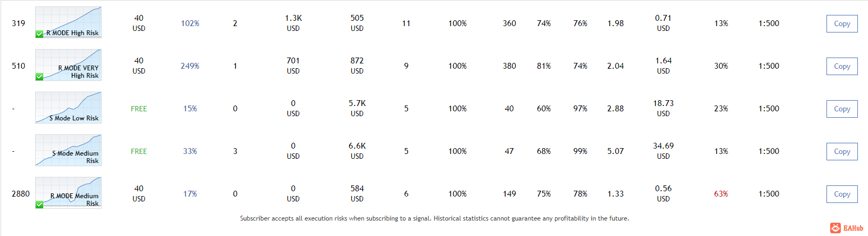The width and height of the screenshot is (868, 236).
Task: Copy the R MODE VERY High Risk signal
Action: click(842, 66)
